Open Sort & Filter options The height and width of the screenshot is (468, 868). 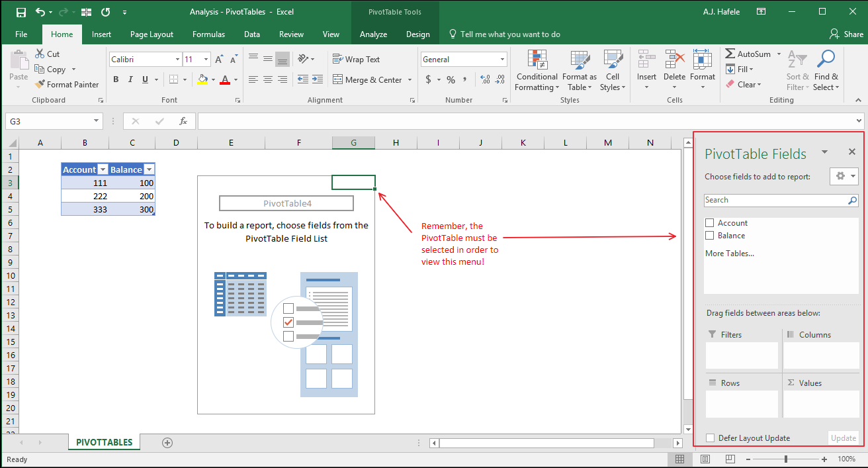[x=798, y=71]
